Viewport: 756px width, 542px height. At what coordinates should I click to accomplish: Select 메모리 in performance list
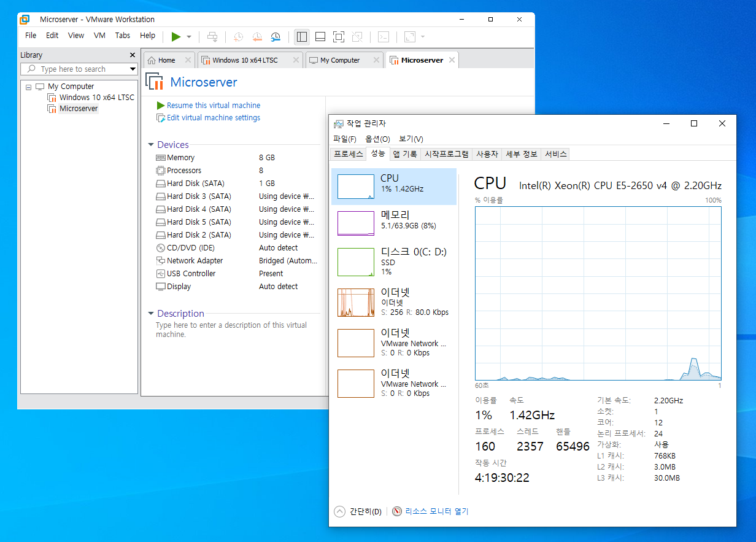394,223
